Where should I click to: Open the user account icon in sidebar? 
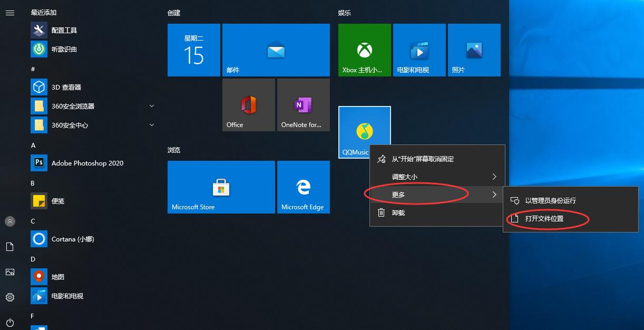10,221
